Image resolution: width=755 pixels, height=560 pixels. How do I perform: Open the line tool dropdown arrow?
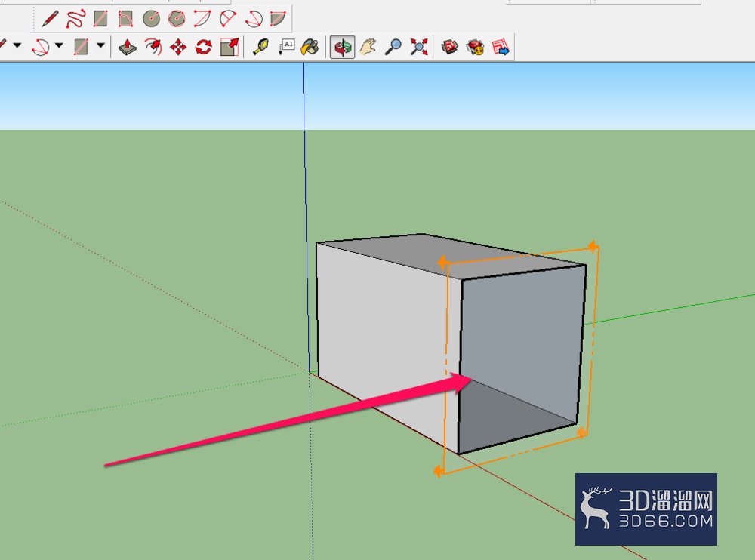tap(17, 45)
